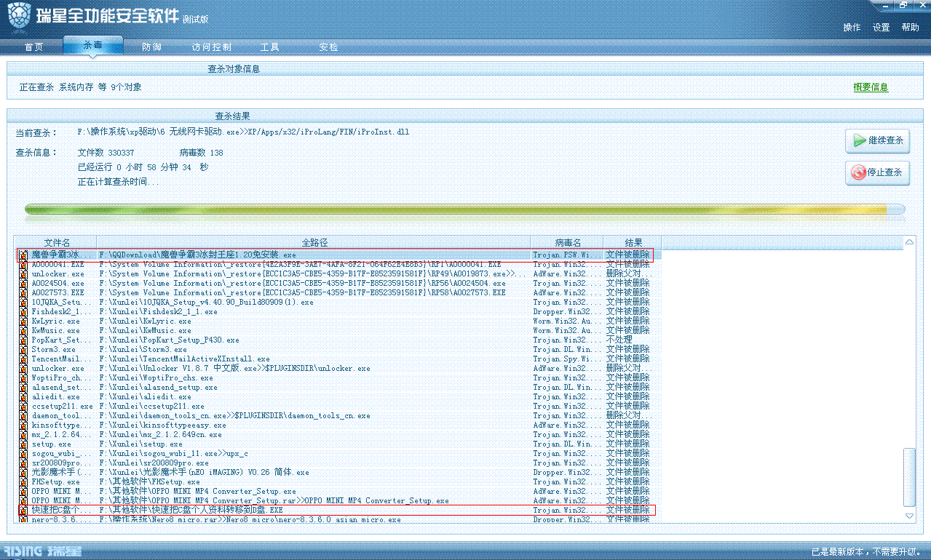This screenshot has height=560, width=931.
Task: Click the virus icon beside alasend_set row
Action: tap(23, 388)
